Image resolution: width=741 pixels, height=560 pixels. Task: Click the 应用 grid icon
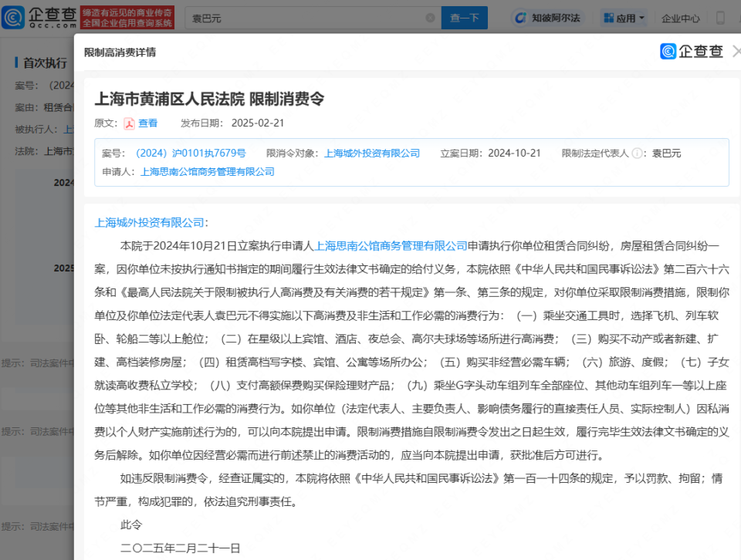coord(609,18)
